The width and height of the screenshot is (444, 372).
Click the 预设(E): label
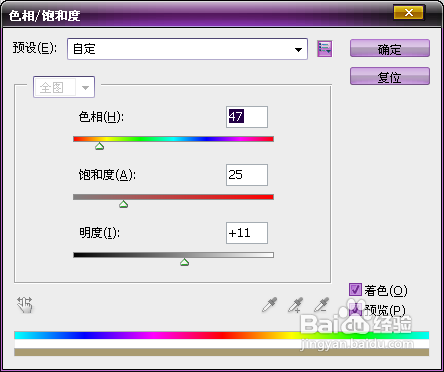35,48
